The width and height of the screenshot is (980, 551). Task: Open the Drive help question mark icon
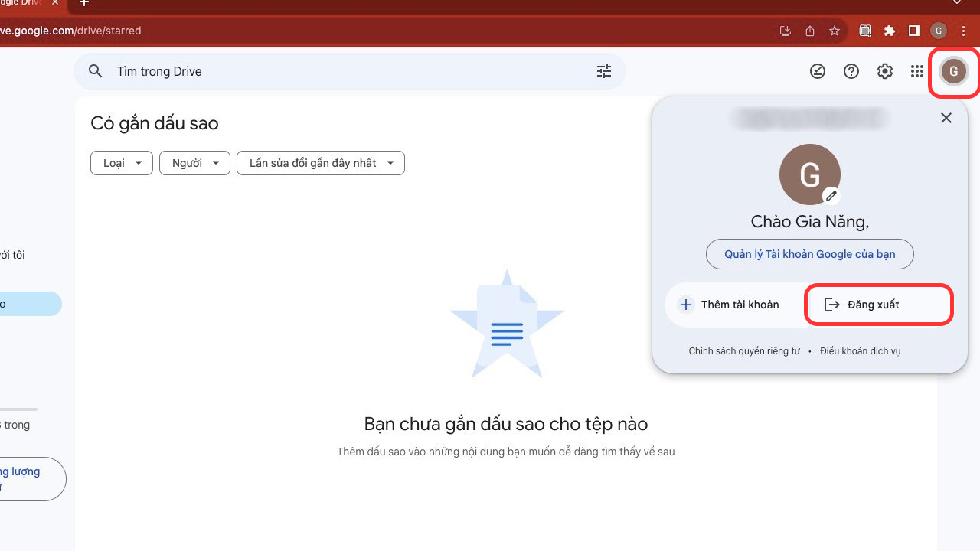[851, 71]
